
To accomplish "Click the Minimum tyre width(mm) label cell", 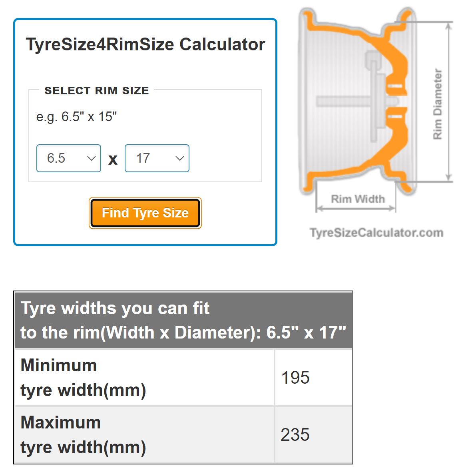I will coord(145,377).
